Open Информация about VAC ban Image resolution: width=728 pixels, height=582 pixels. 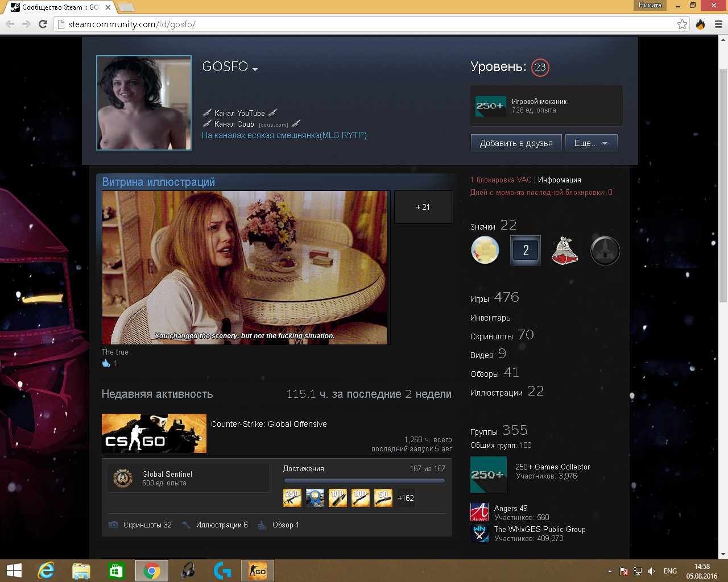tap(560, 180)
